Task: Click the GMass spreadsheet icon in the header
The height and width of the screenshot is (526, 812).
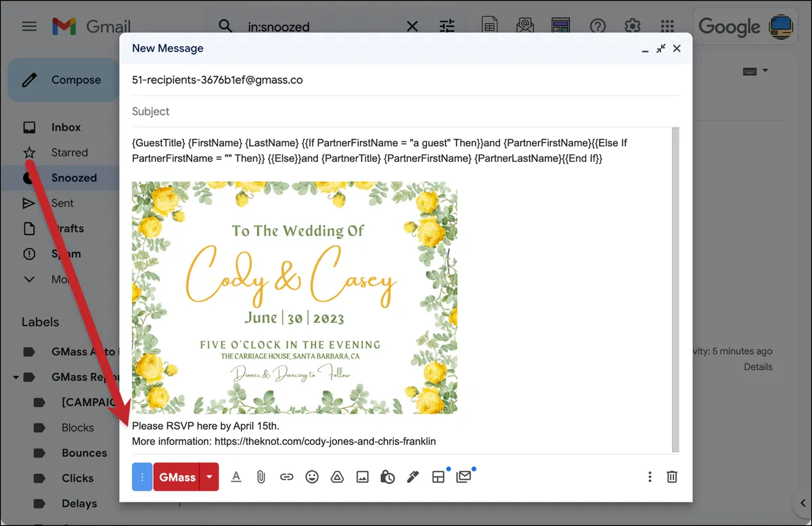Action: (490, 26)
